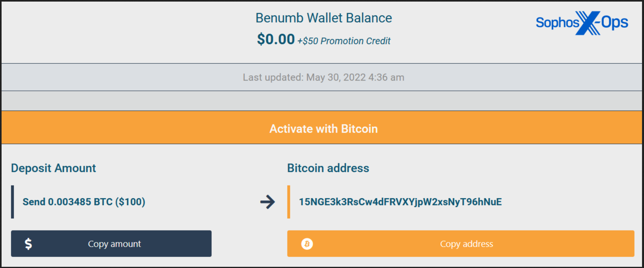Viewport: 644px width, 268px height.
Task: Copy the deposit amount using Copy amount button
Action: [x=111, y=244]
